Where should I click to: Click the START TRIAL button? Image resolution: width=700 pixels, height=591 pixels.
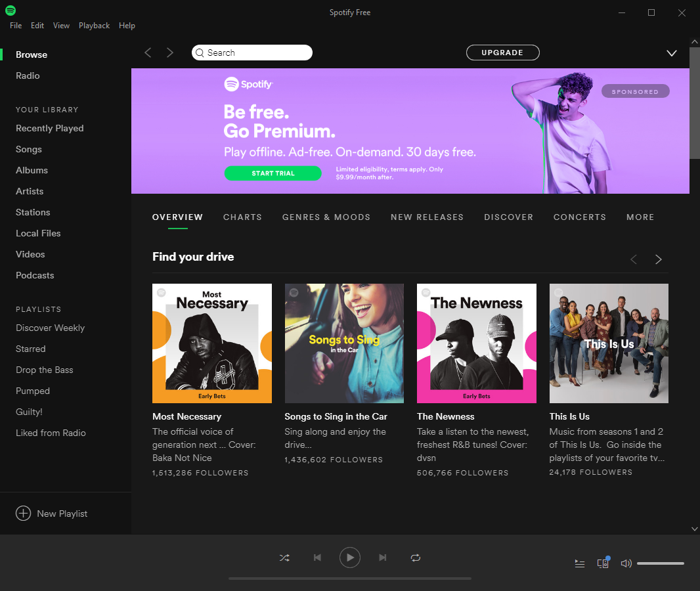click(x=273, y=173)
